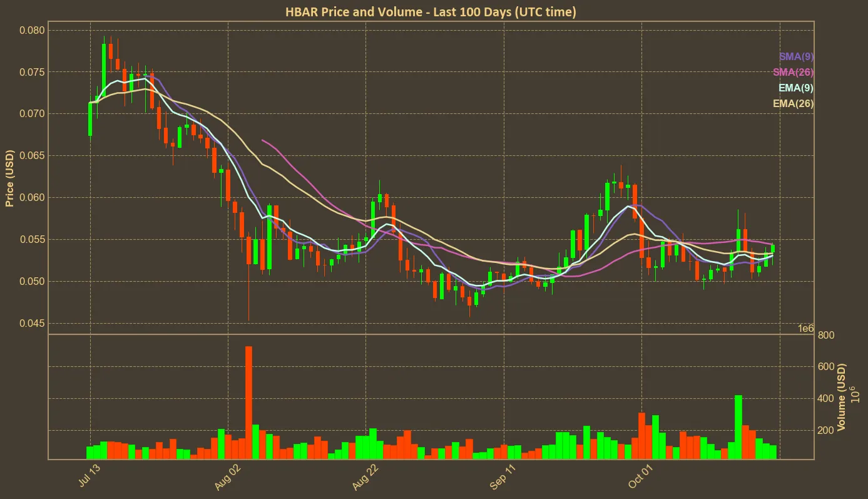This screenshot has width=868, height=499.
Task: Click the 0.045 price tick label
Action: [31, 324]
